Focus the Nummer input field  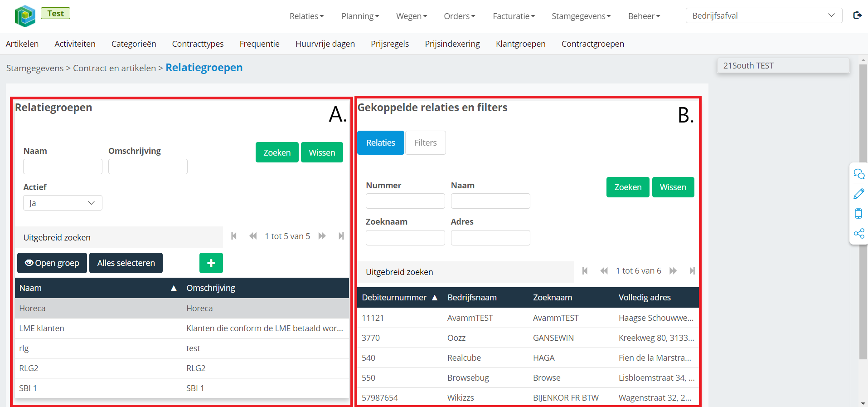(x=405, y=201)
